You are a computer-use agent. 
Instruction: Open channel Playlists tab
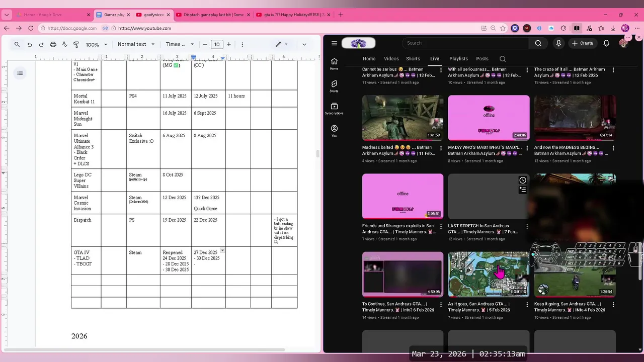click(x=458, y=59)
